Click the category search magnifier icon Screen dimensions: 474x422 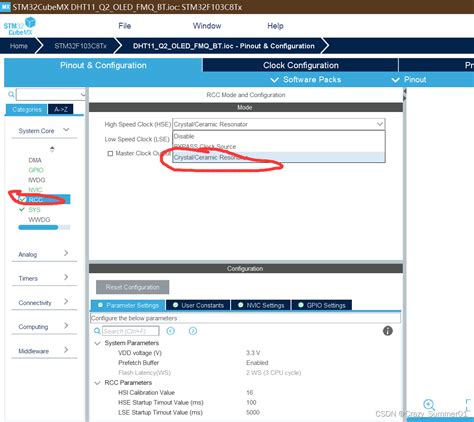[x=11, y=95]
